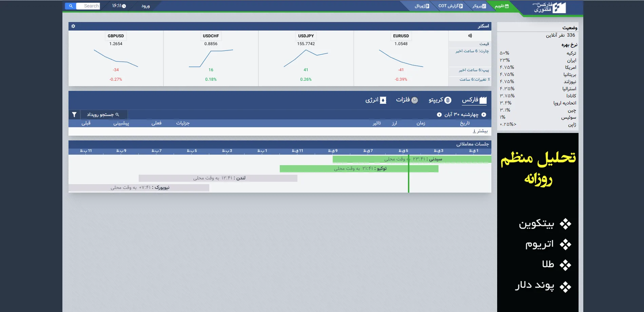Viewport: 644px width, 312px height.
Task: Open the ژورنال (journal) menu item
Action: click(422, 6)
